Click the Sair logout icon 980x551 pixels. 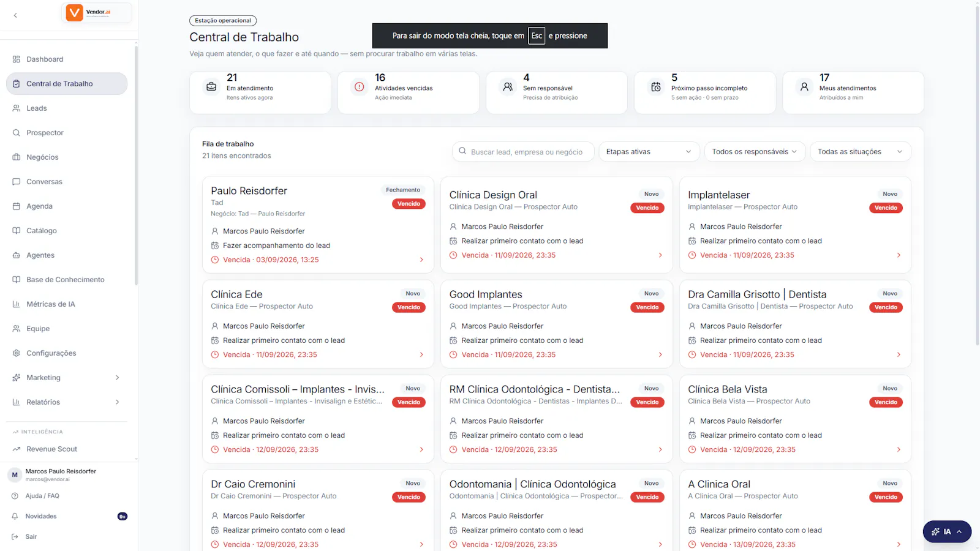(15, 537)
